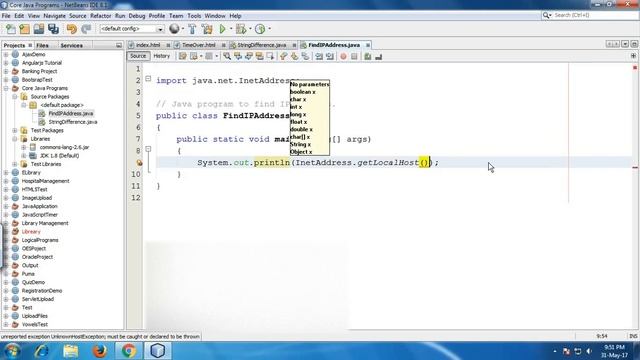Switch to the Files panel tab
Viewport: 640px width, 360px height.
42,45
